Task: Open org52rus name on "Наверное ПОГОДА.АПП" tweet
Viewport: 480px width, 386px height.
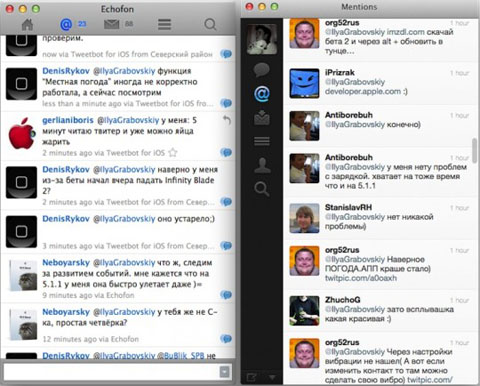Action: pyautogui.click(x=342, y=250)
